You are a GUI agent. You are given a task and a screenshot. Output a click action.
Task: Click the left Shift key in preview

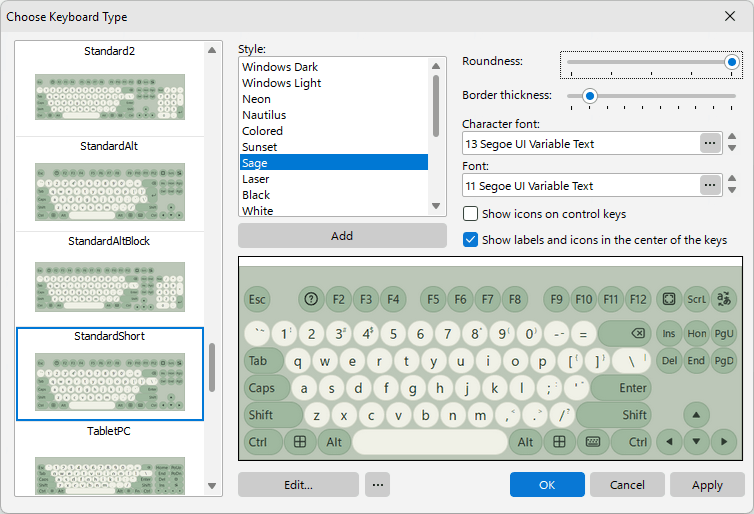pos(273,415)
